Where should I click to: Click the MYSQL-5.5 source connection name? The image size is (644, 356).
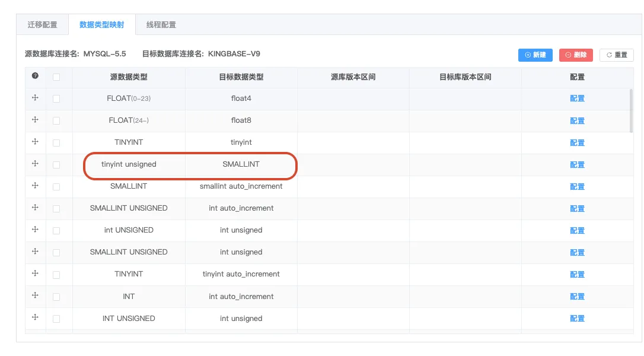coord(105,54)
